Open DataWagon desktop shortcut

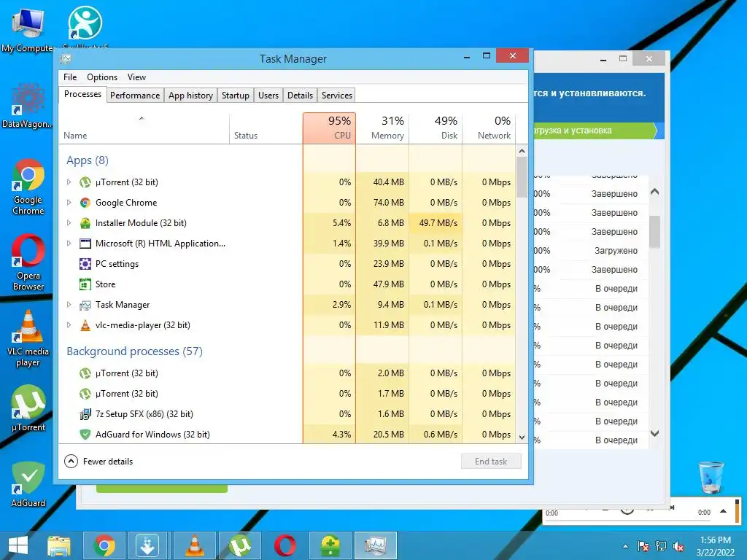pyautogui.click(x=28, y=106)
